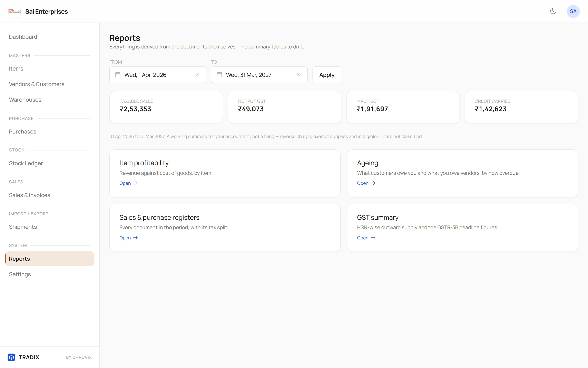Open the Ageing report link

pos(366,183)
